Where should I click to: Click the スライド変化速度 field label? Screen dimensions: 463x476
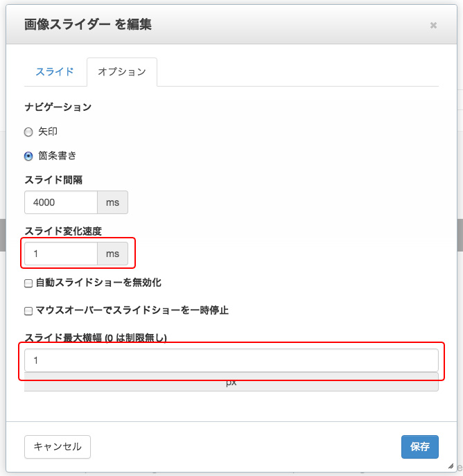63,231
